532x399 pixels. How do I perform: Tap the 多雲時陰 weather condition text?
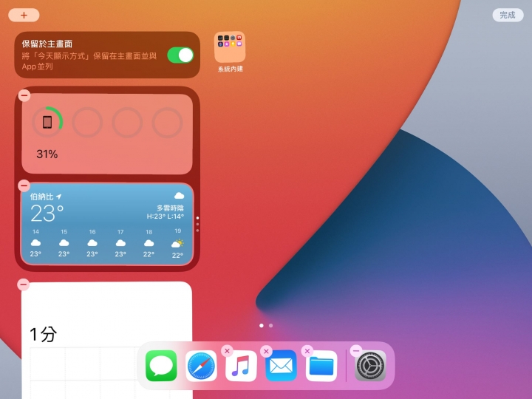click(x=171, y=208)
